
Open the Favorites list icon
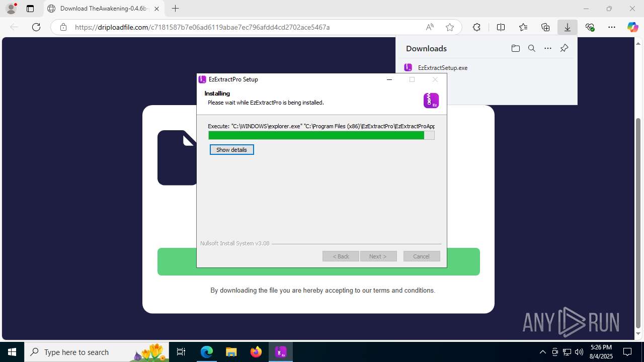coord(523,27)
